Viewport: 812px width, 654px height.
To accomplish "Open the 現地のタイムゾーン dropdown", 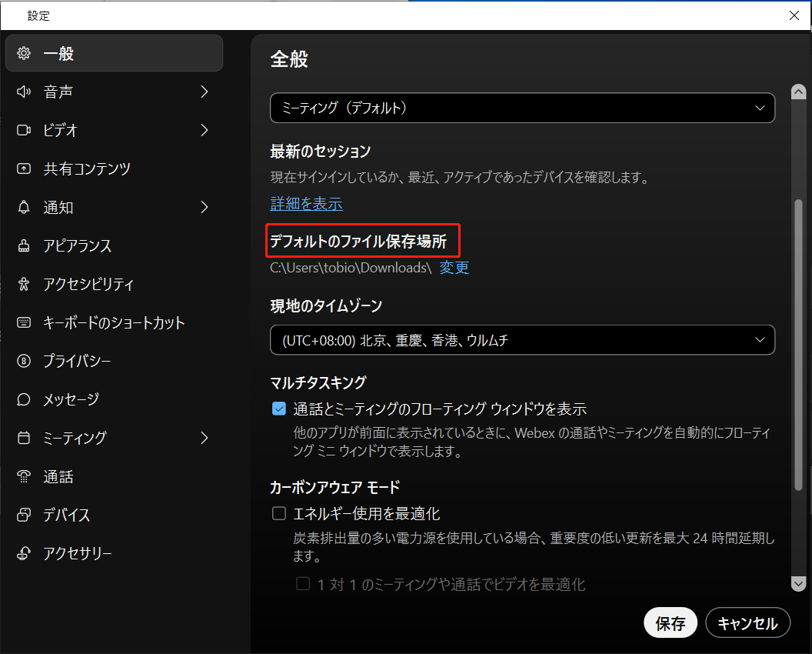I will [523, 340].
